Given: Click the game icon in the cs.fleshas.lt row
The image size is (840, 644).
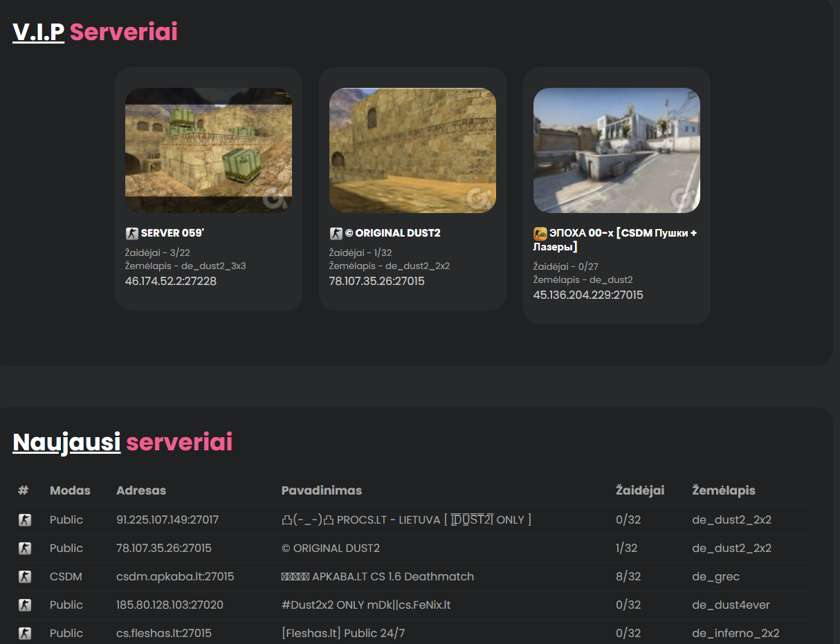Looking at the screenshot, I should [x=25, y=634].
